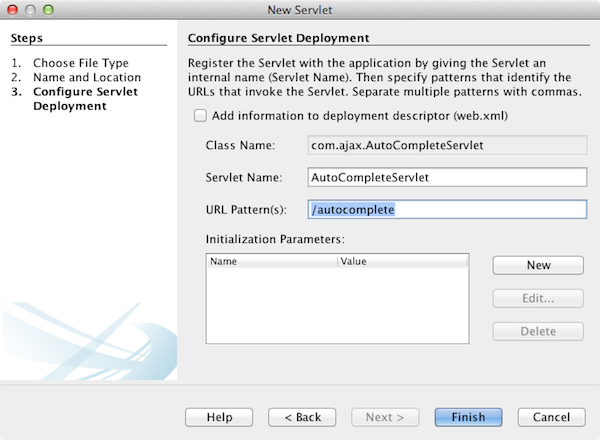The image size is (600, 440).
Task: Select the Name and Location step
Action: 86,77
